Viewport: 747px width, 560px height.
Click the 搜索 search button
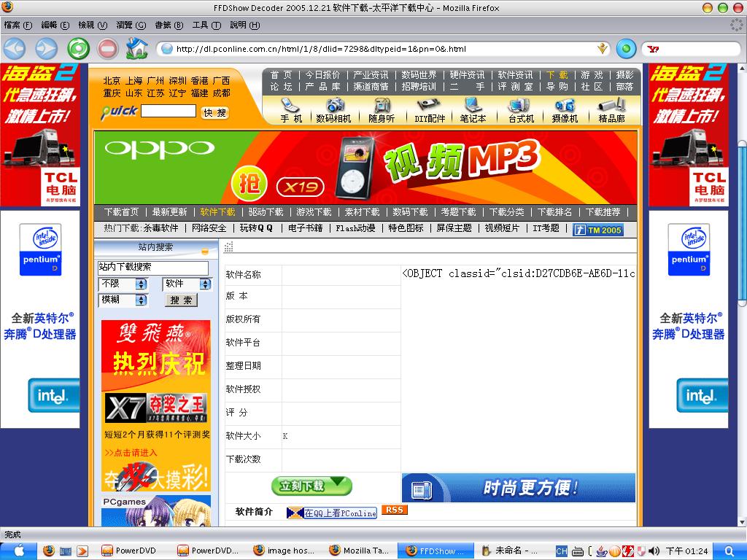(181, 300)
